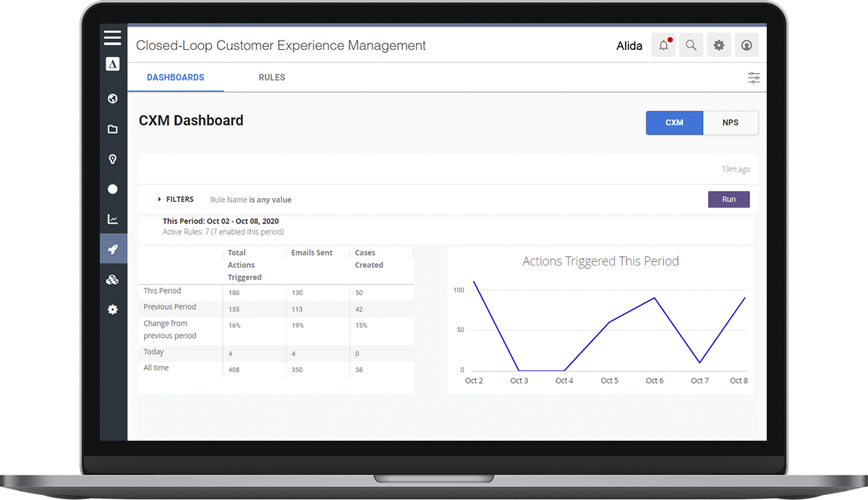Click the Run button

click(728, 199)
